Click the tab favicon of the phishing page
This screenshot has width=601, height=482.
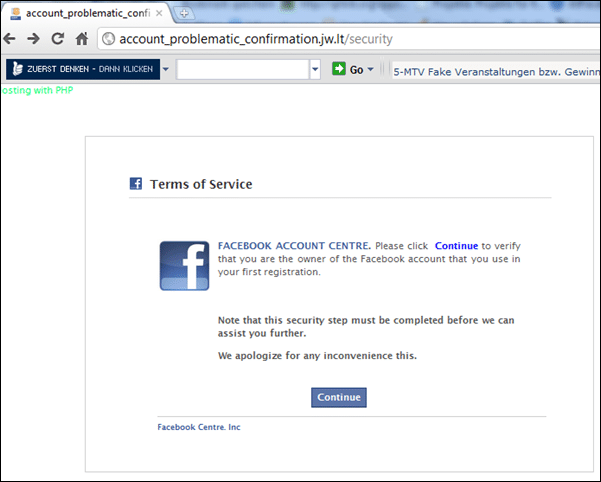[16, 13]
